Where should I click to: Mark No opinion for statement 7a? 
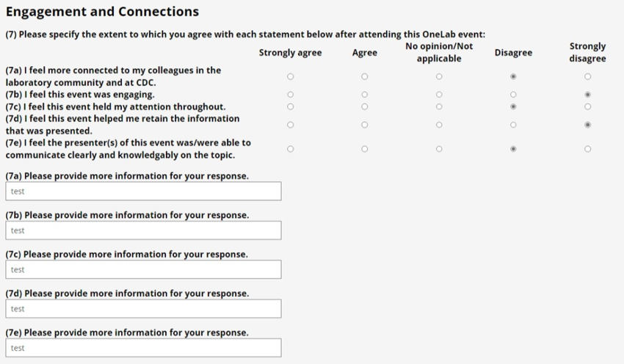click(439, 76)
